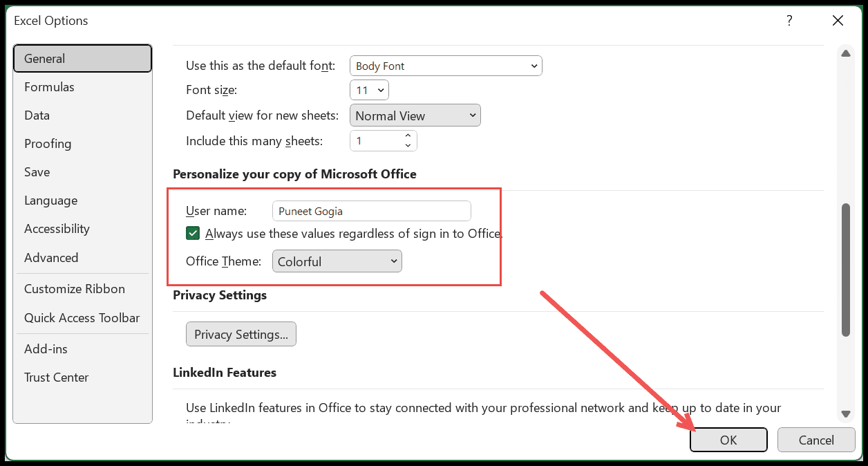Select the Formulas category
Image resolution: width=868 pixels, height=466 pixels.
49,87
